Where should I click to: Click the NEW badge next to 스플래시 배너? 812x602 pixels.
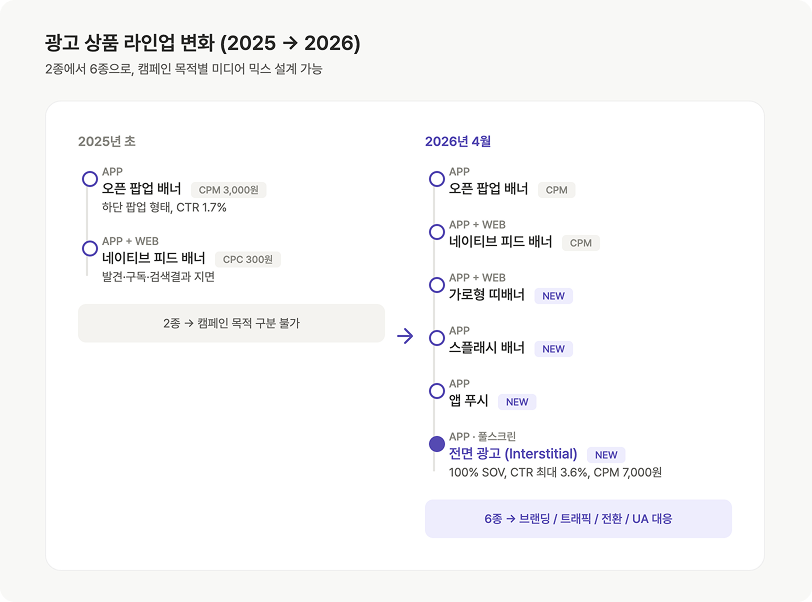(x=554, y=349)
